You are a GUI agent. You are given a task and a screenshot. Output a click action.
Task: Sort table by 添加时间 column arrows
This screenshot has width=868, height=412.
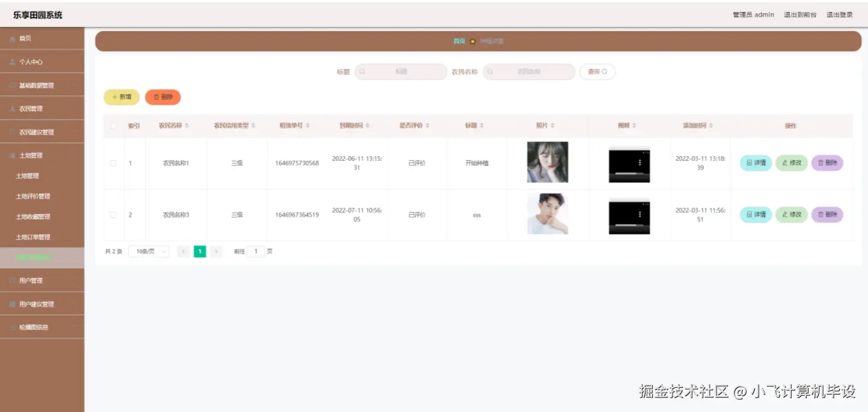pyautogui.click(x=711, y=126)
